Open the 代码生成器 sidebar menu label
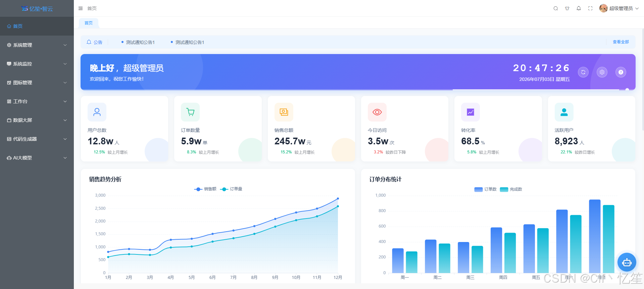This screenshot has height=289, width=644. [x=25, y=139]
